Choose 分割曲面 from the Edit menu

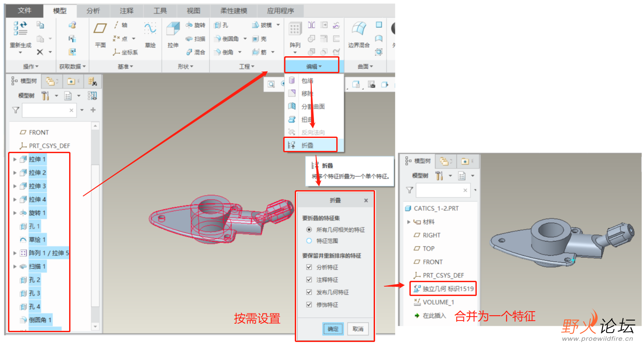coord(314,106)
